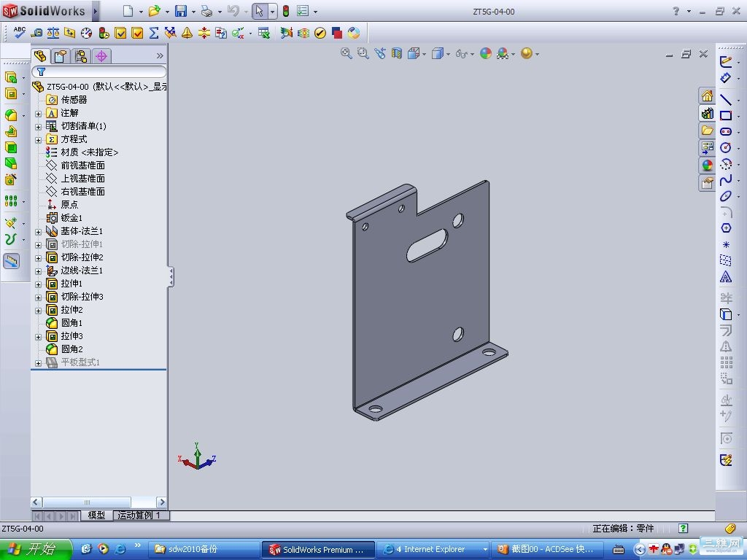Click the Equations sigma icon

pyautogui.click(x=153, y=32)
